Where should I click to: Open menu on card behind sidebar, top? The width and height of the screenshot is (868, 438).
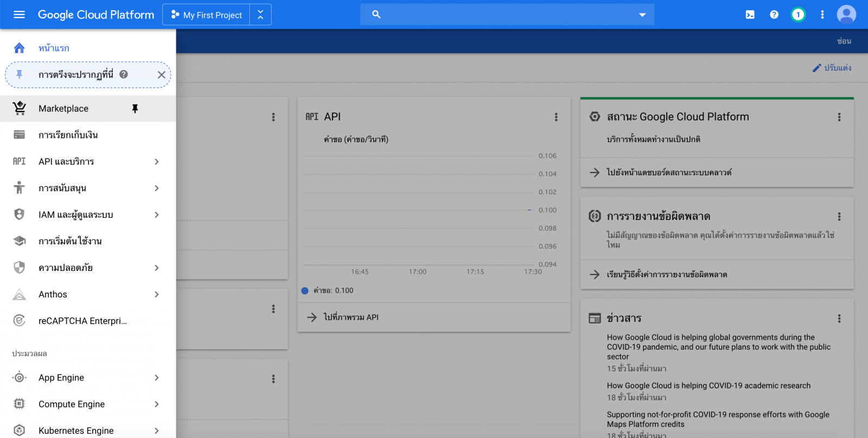(273, 117)
